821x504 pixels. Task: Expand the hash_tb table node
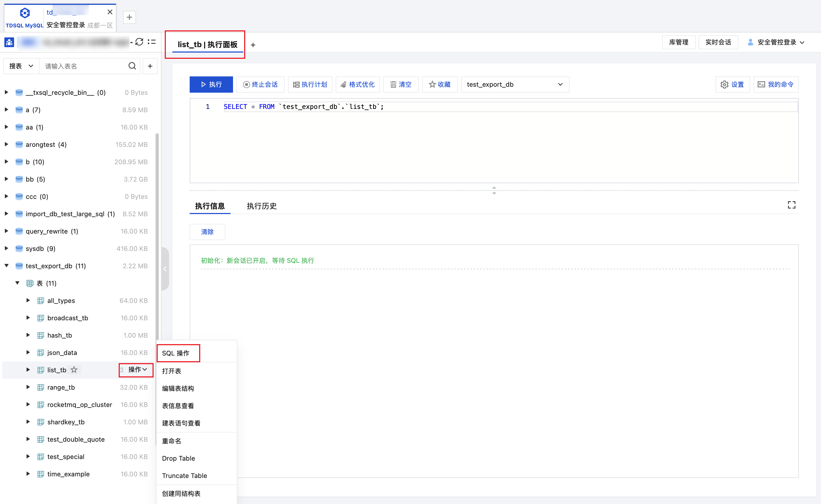click(x=28, y=335)
